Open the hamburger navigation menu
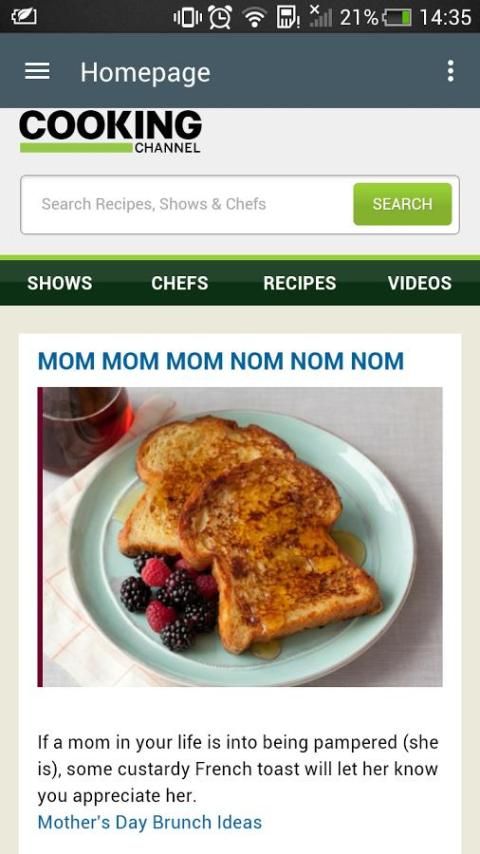The height and width of the screenshot is (854, 480). tap(37, 71)
